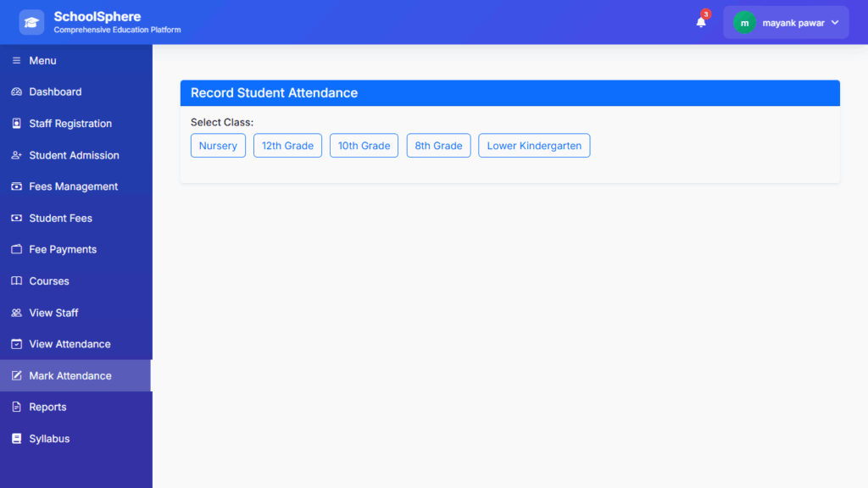Choose the 12th Grade class

point(287,146)
